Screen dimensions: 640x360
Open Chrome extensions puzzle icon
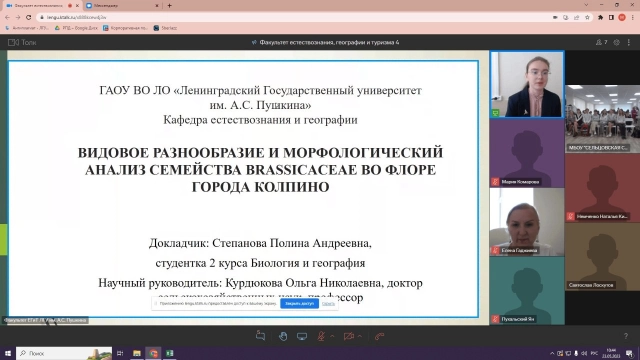coord(600,17)
